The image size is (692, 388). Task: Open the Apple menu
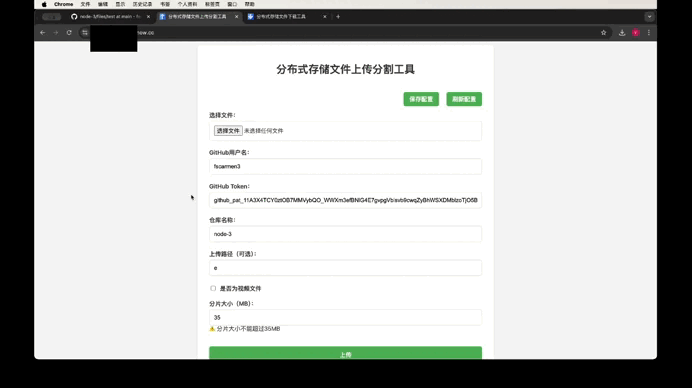pos(44,4)
